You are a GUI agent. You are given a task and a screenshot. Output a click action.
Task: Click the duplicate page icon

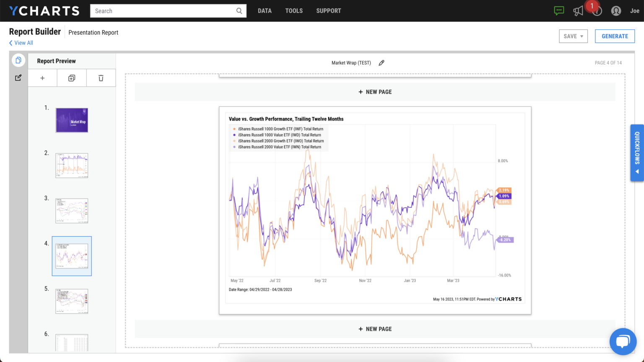coord(72,78)
